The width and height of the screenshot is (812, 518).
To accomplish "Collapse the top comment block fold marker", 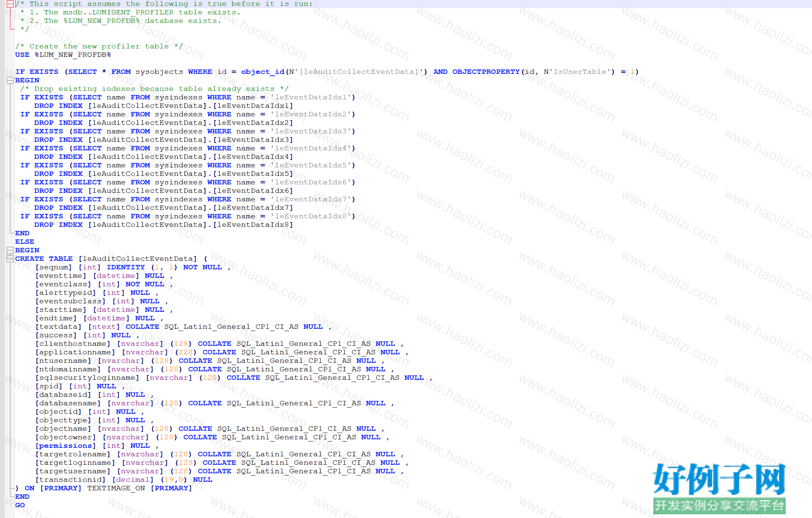I will tap(10, 4).
